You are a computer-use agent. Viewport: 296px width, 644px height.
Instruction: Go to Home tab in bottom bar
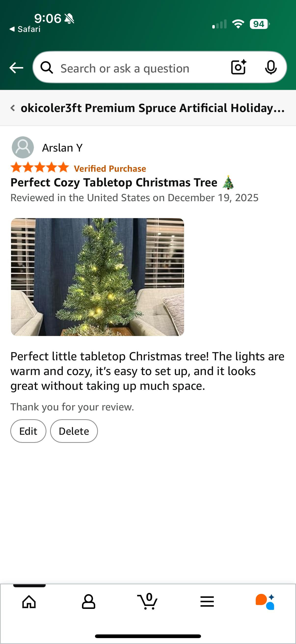29,602
